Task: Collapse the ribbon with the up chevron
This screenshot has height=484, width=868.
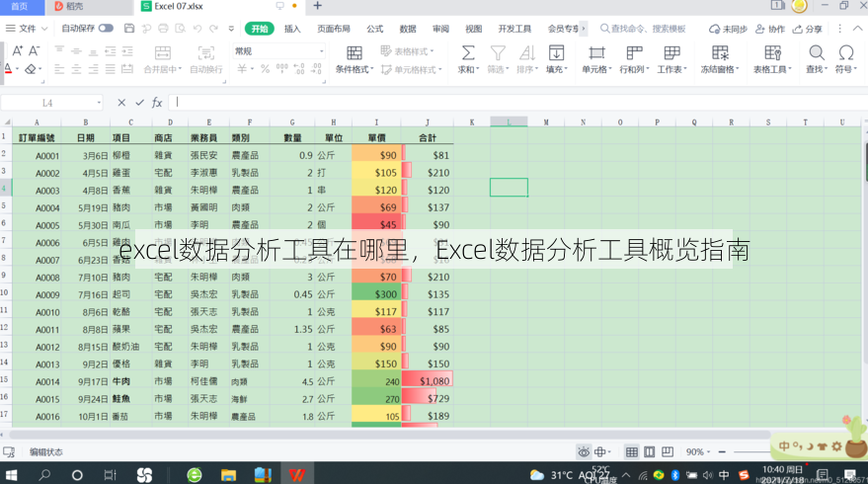Action: point(857,29)
